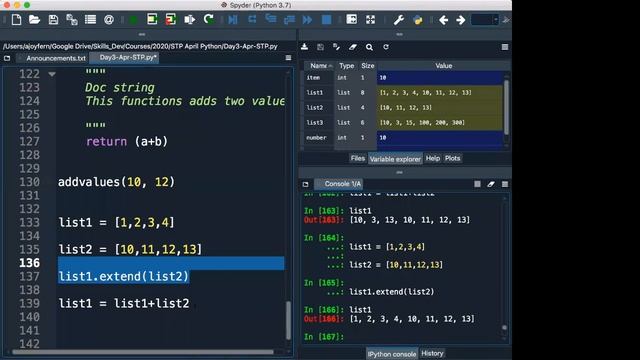Click the Variable explorer vertical scrollbar
Image resolution: width=640 pixels, height=360 pixels.
[x=507, y=107]
